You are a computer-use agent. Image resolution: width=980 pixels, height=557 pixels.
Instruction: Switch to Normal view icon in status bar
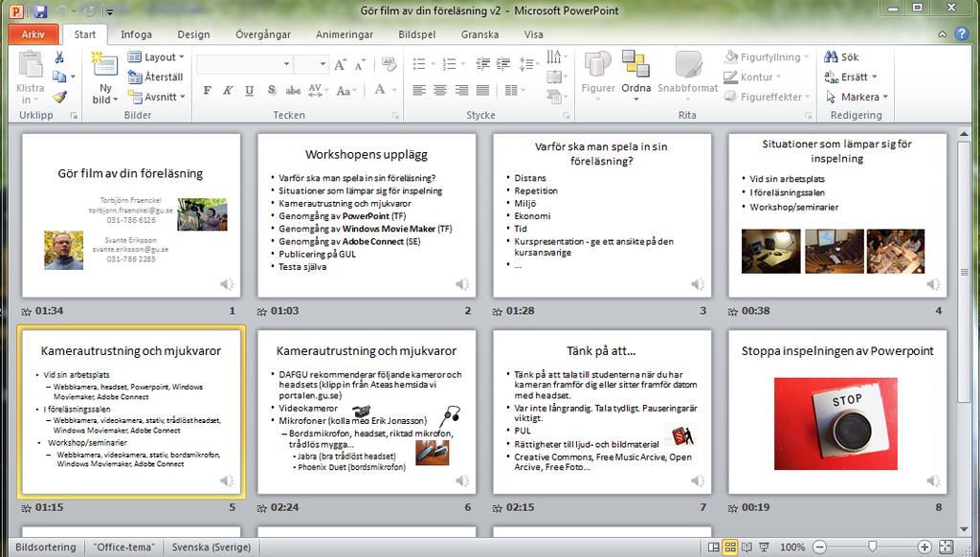[713, 547]
